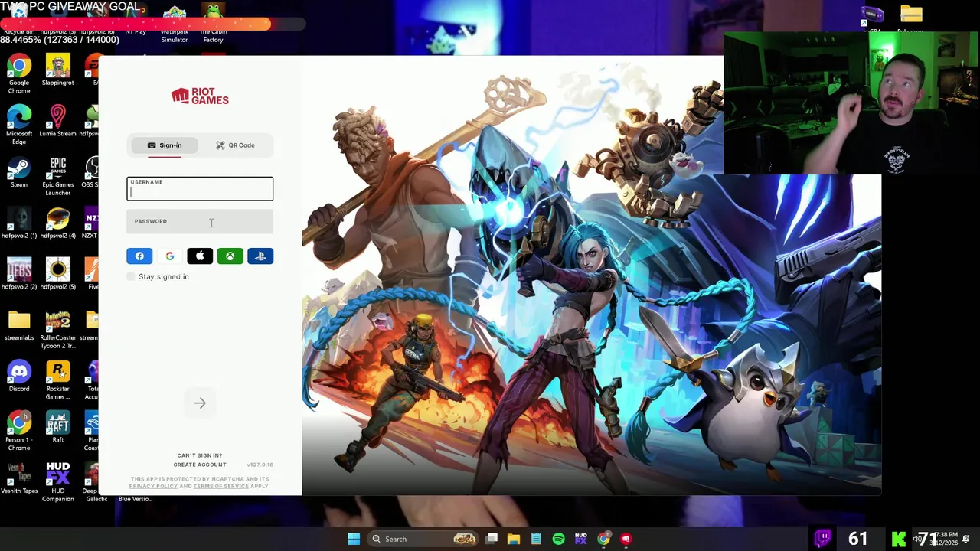Sign in with Xbox icon

point(230,256)
